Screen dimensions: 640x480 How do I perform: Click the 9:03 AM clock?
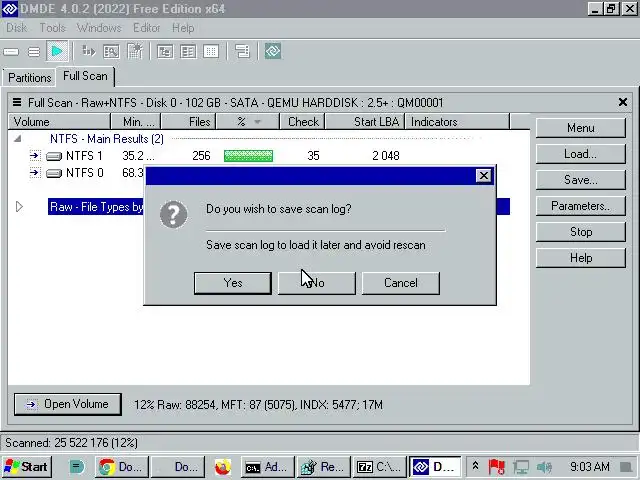pos(590,467)
